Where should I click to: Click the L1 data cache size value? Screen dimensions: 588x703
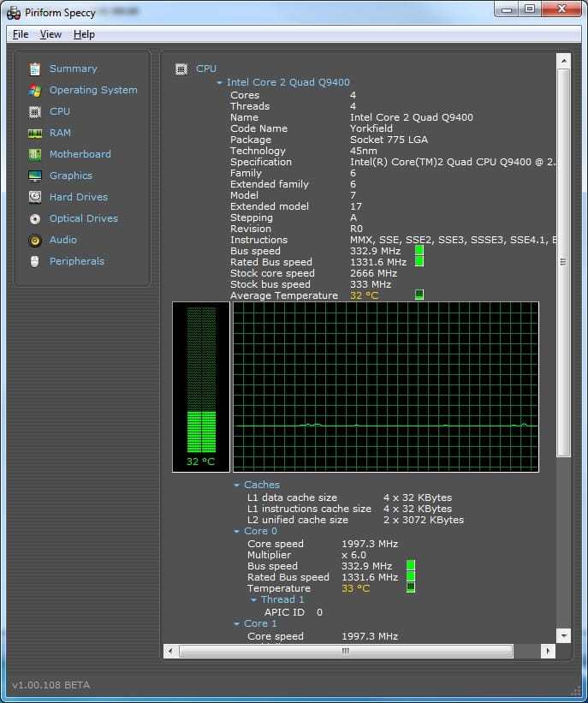click(417, 497)
